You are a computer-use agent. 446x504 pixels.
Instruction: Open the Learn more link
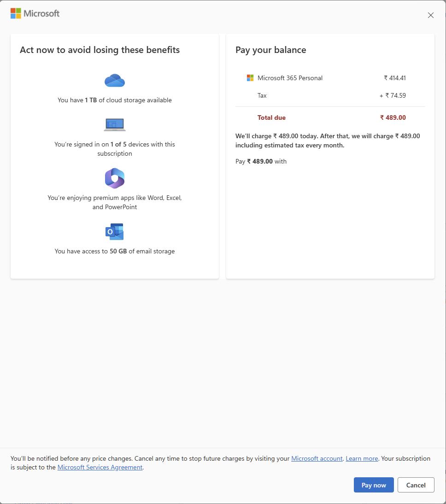click(362, 458)
